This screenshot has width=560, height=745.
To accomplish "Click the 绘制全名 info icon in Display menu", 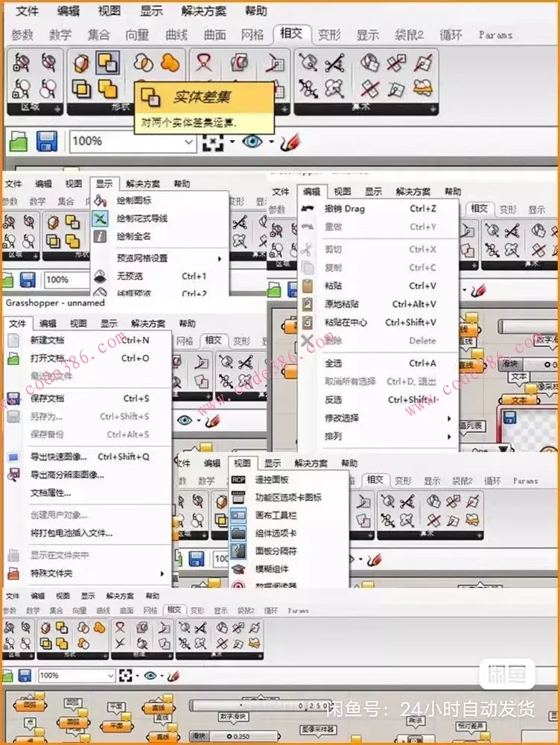I will pyautogui.click(x=100, y=236).
